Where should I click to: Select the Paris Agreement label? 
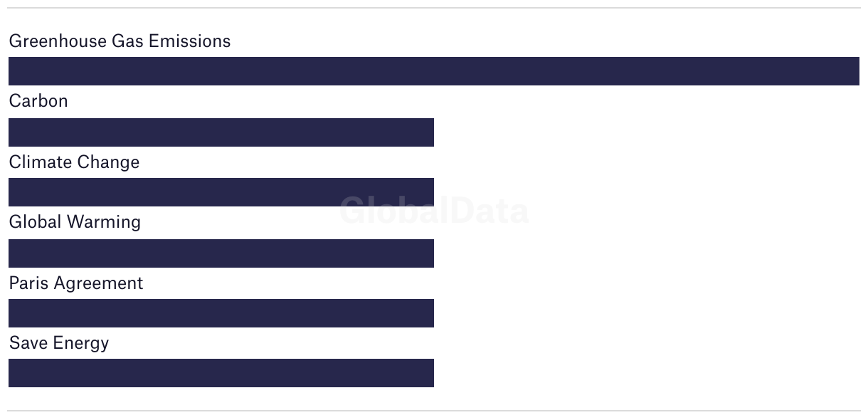[x=76, y=283]
